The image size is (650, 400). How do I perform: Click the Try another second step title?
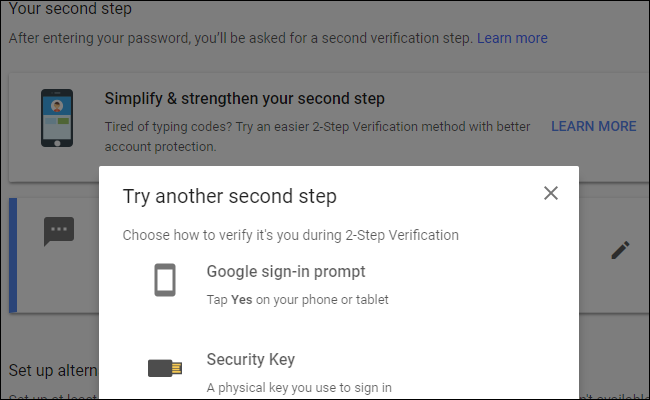coord(230,196)
